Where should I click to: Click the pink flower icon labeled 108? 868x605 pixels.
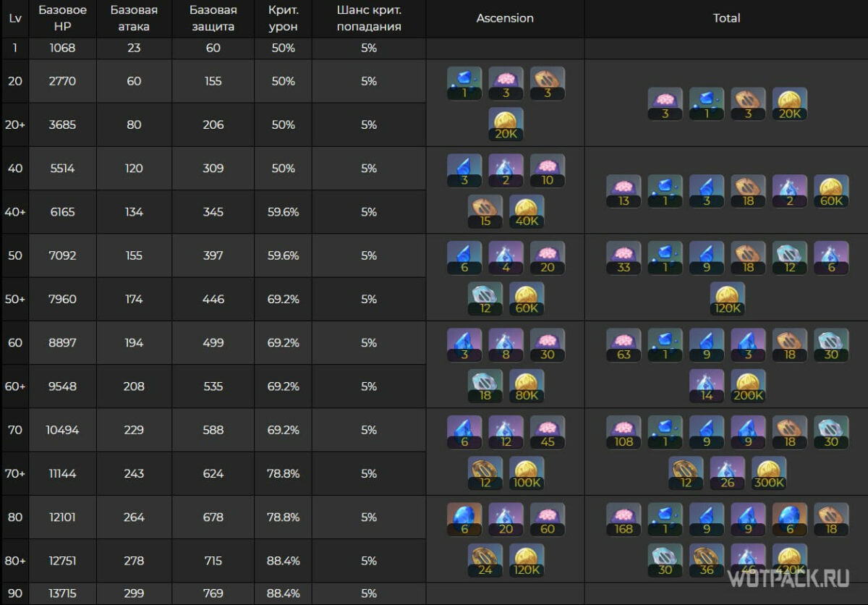624,432
